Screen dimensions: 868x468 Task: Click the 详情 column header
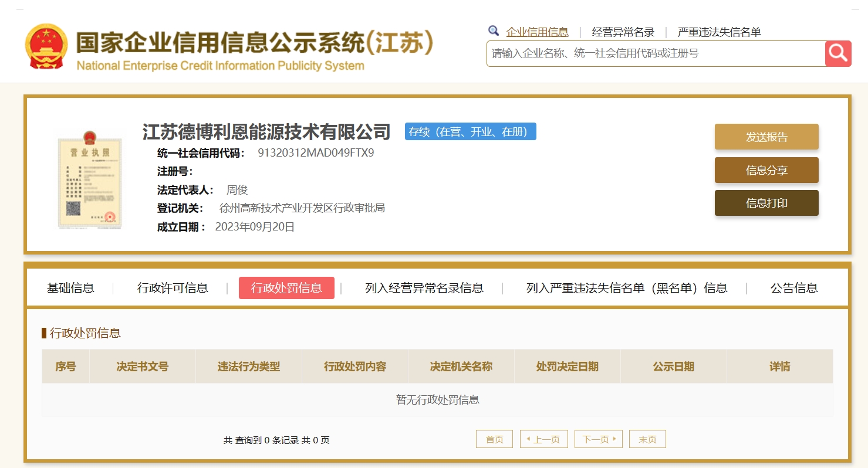coord(780,367)
